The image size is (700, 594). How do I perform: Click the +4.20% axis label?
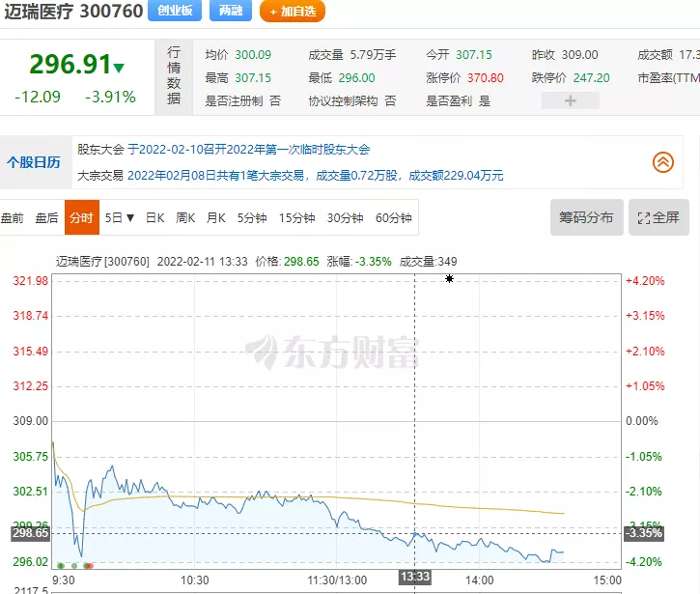tap(645, 281)
